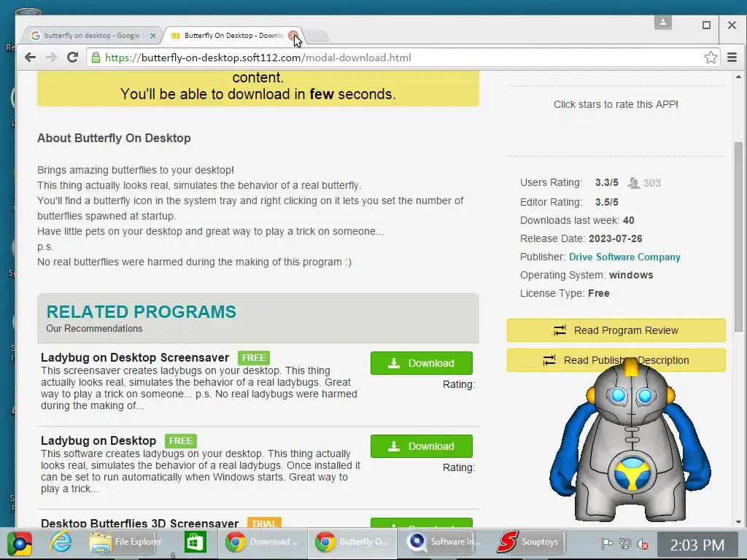This screenshot has width=747, height=560.
Task: Open Read Publisher Description button
Action: pyautogui.click(x=616, y=360)
